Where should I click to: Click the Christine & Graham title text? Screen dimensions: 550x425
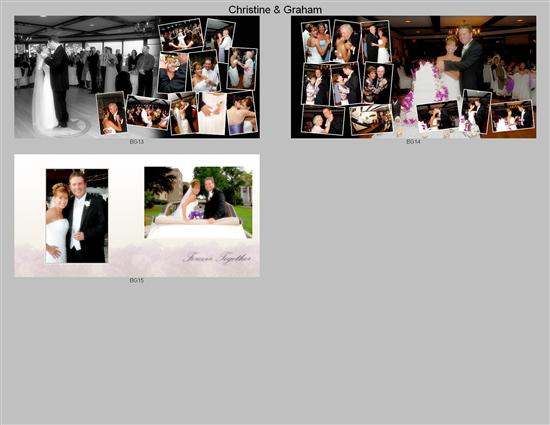point(275,10)
